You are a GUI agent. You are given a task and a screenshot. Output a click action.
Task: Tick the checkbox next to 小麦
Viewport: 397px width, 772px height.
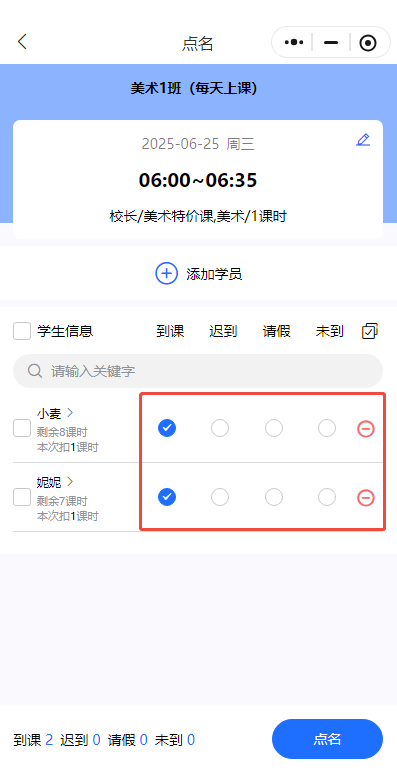coord(22,428)
